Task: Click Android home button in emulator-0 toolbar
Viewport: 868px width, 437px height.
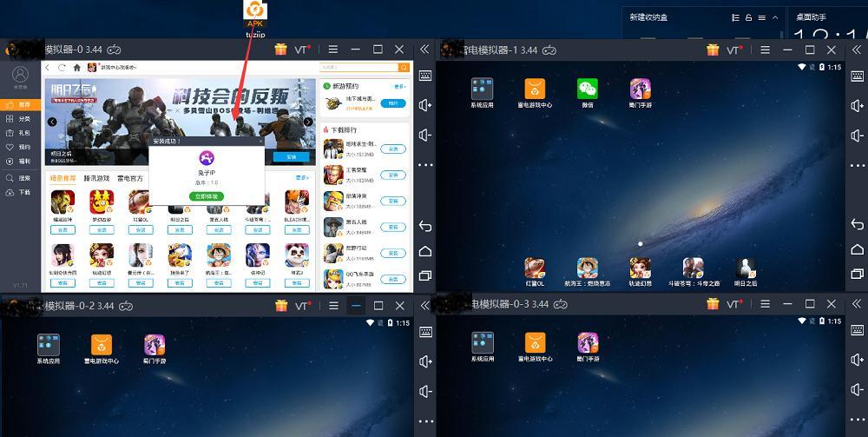Action: (425, 251)
